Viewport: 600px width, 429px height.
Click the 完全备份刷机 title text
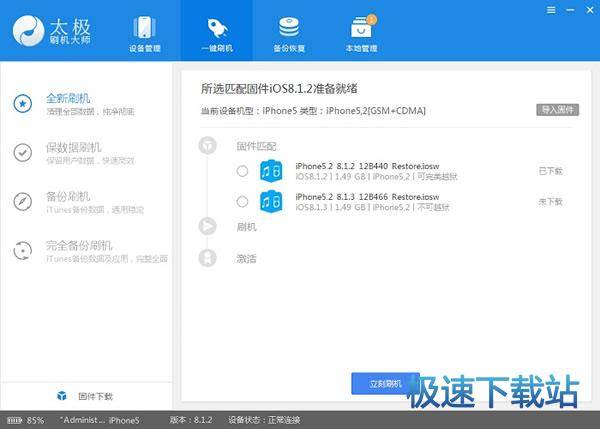(x=79, y=245)
